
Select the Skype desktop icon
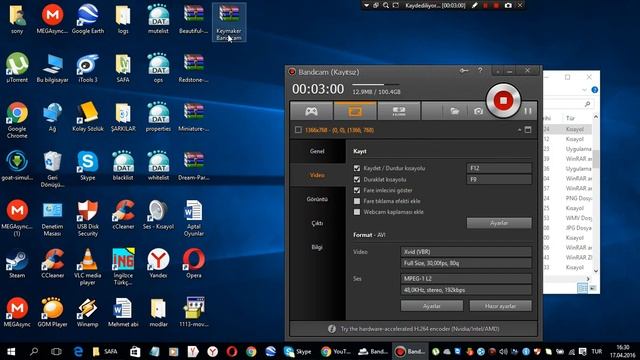[87, 166]
